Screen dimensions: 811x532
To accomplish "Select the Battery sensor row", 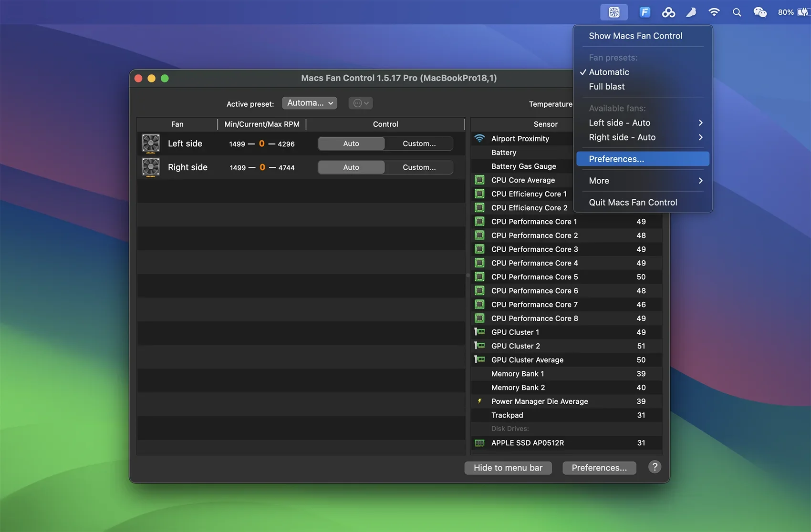I will point(522,153).
